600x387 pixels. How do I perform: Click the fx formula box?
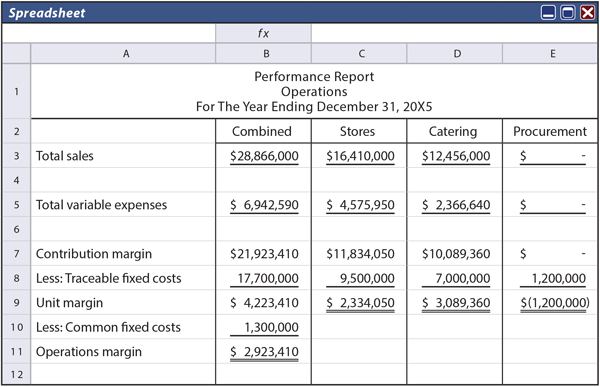click(x=263, y=33)
